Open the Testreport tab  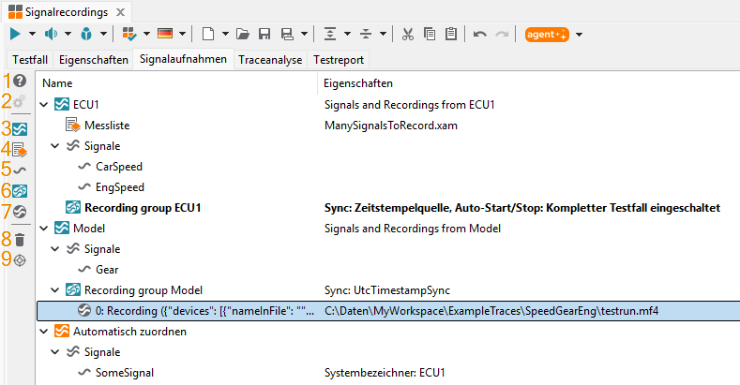click(338, 60)
